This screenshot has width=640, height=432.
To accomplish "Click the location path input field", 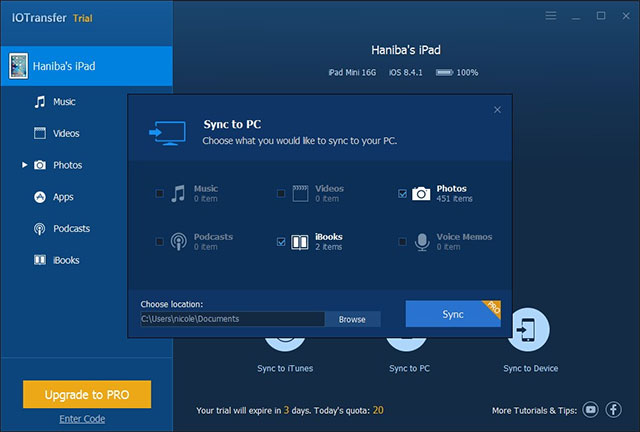I will pos(232,319).
